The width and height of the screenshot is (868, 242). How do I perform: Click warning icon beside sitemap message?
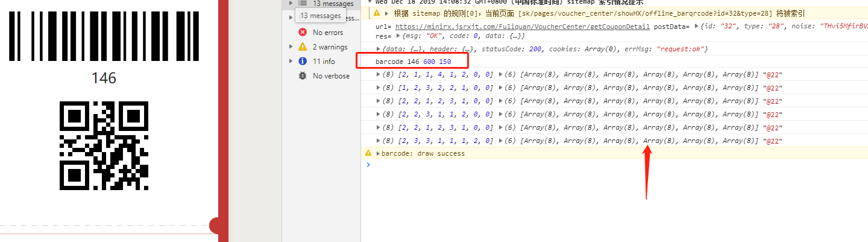coord(377,13)
